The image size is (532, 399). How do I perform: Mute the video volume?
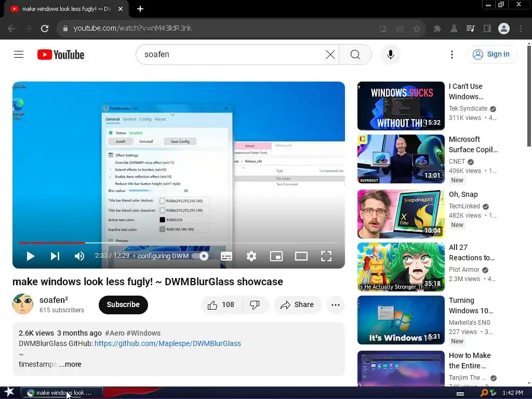[79, 256]
